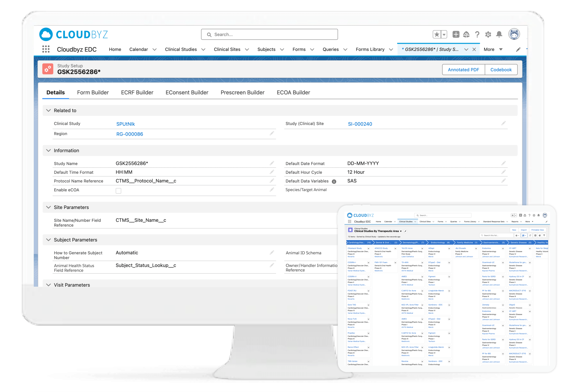
Task: Click the main window global Search field
Action: coord(269,34)
